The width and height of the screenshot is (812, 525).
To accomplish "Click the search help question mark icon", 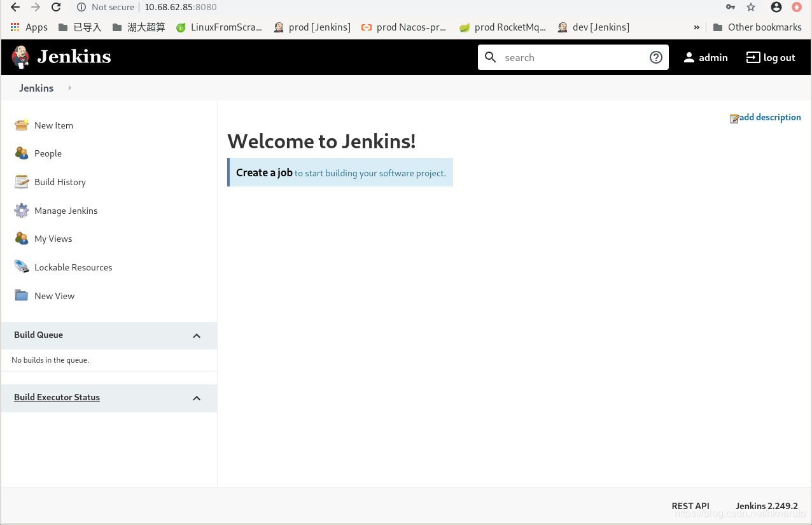I will 656,57.
